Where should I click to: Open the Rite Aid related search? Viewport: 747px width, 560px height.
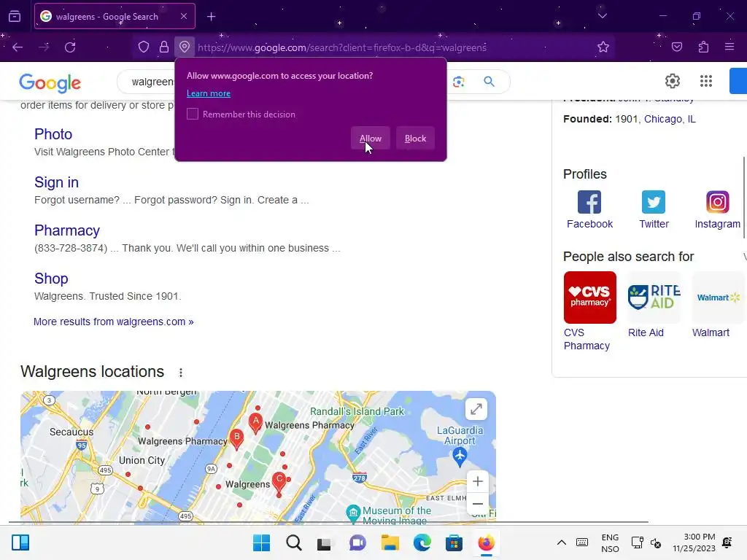(654, 305)
